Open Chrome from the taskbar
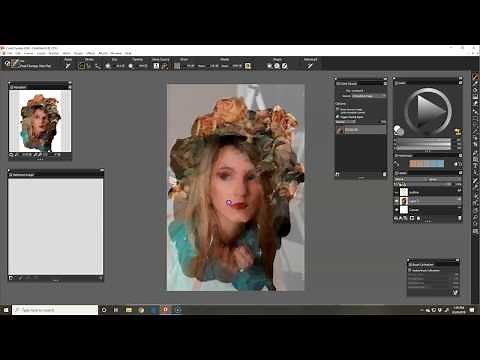480x360 pixels. point(141,310)
